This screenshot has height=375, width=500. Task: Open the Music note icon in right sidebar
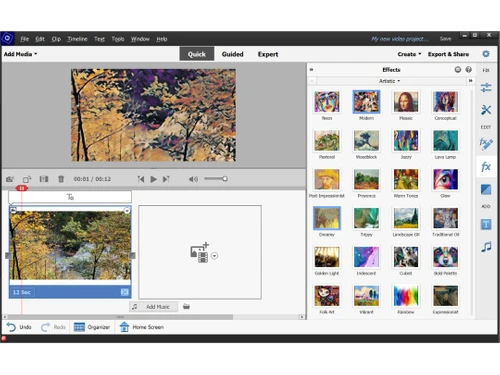tap(486, 247)
